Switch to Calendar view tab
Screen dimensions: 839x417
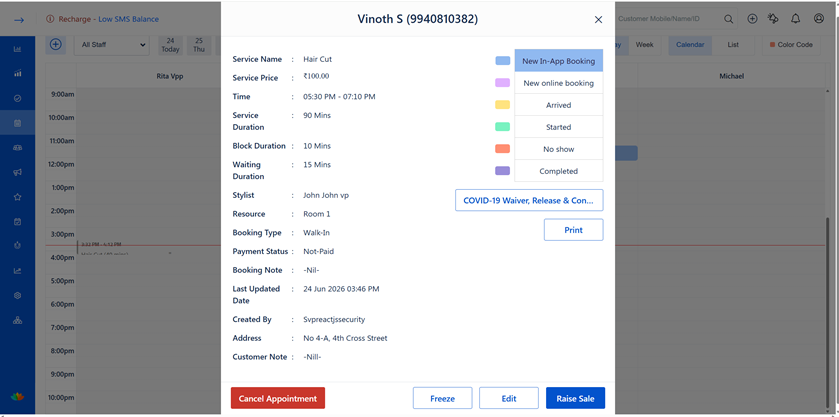[690, 45]
